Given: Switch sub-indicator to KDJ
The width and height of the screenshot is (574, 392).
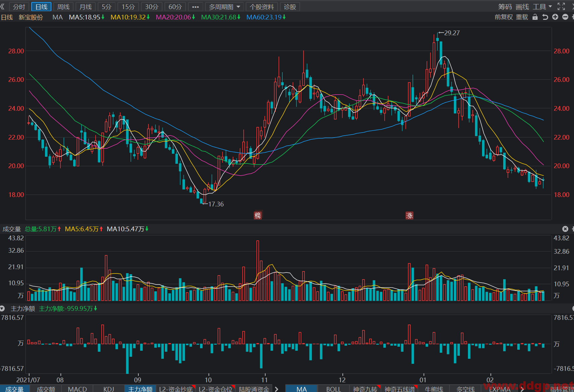Looking at the screenshot, I should click(109, 389).
